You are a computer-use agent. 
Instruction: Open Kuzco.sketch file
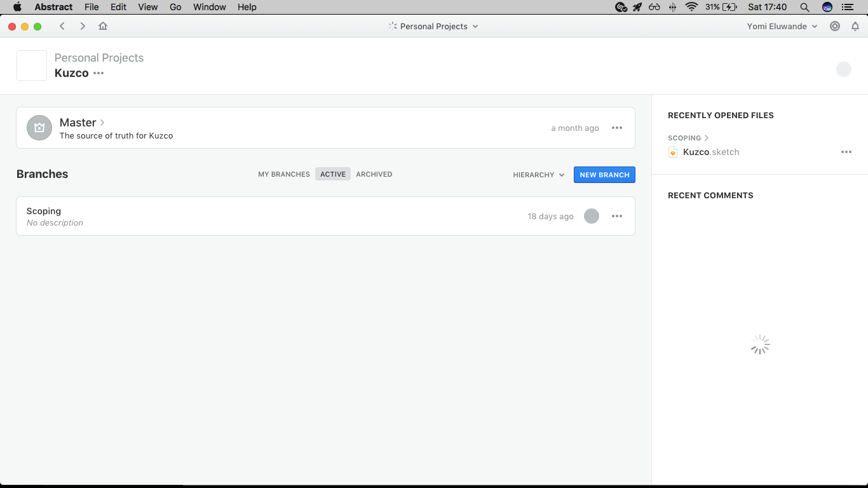point(711,152)
